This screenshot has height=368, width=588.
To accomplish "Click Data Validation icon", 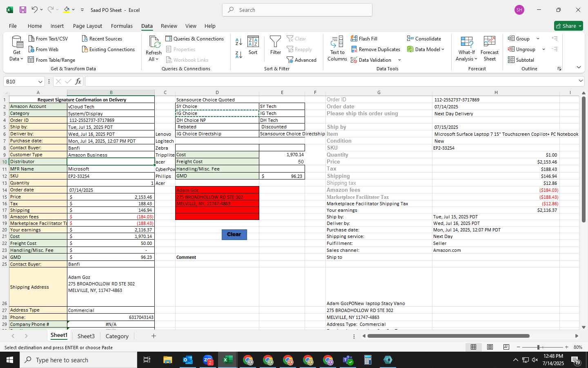I will click(354, 60).
